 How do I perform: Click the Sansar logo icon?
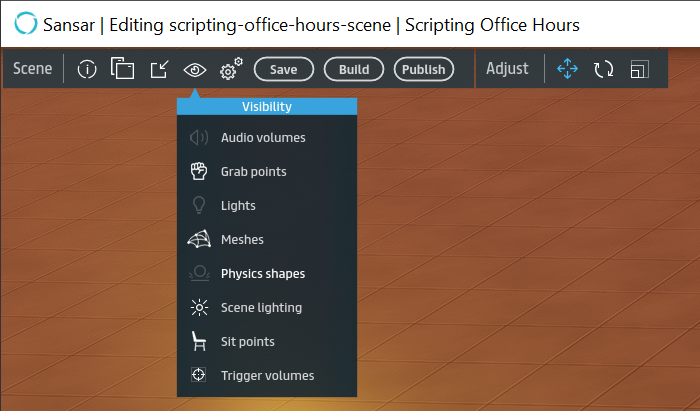(x=27, y=24)
